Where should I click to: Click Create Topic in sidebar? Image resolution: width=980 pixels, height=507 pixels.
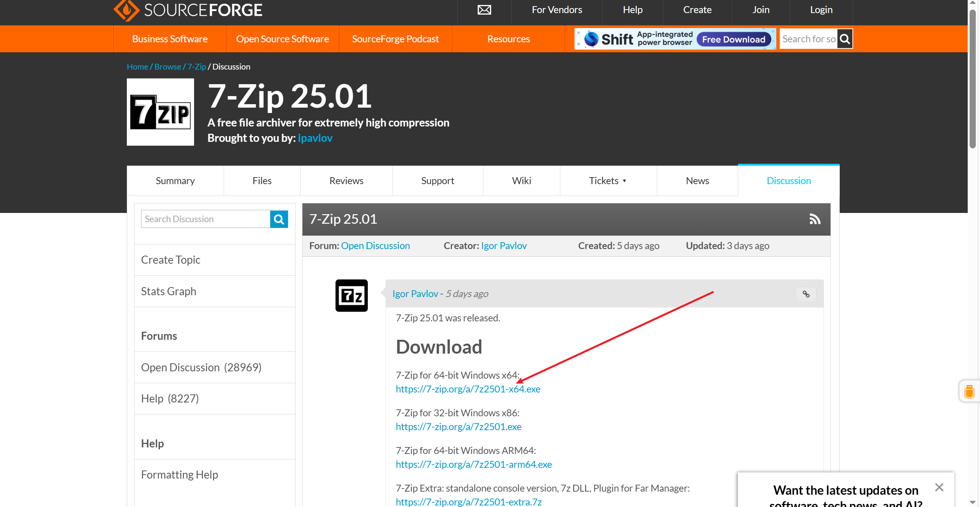coord(214,260)
